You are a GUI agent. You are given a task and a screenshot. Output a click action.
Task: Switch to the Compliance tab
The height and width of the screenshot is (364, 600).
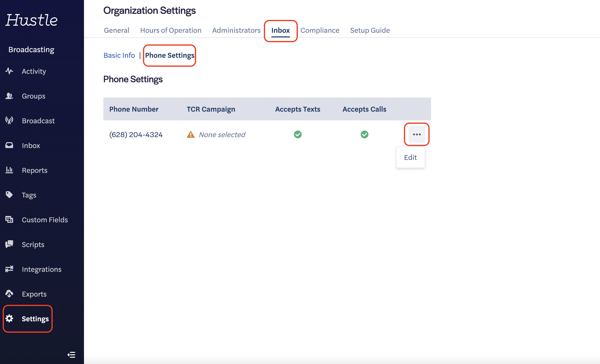pos(320,30)
